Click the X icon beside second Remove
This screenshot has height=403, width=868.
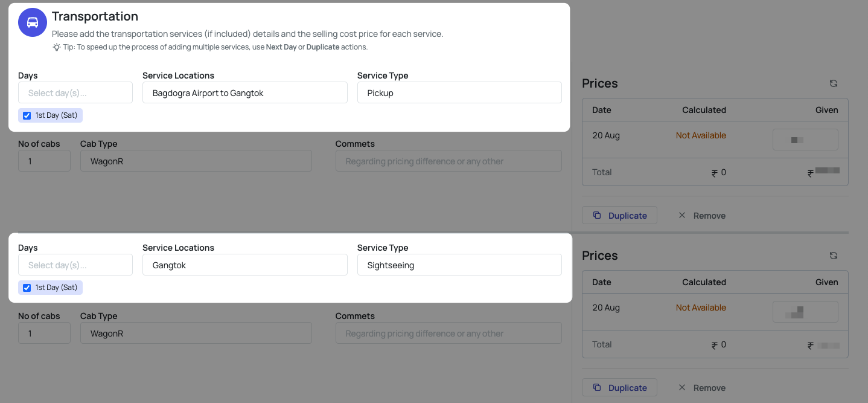tap(682, 388)
